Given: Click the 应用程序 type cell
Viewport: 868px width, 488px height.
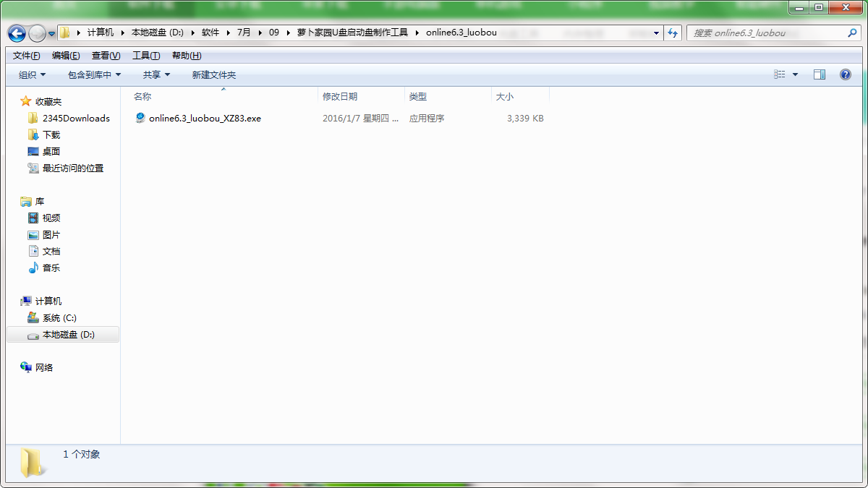Looking at the screenshot, I should 427,118.
